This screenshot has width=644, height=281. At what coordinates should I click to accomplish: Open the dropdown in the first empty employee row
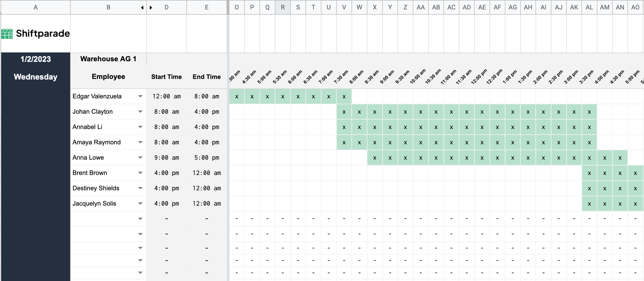click(141, 219)
